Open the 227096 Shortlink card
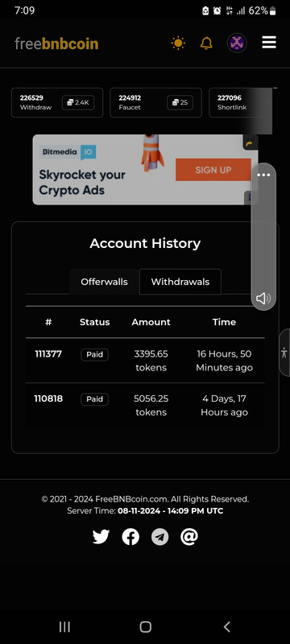Screen dimensions: 290x644 [241, 103]
